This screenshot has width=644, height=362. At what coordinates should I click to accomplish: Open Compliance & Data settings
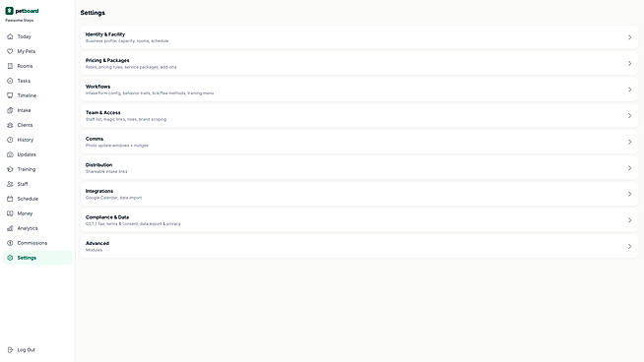tap(359, 220)
